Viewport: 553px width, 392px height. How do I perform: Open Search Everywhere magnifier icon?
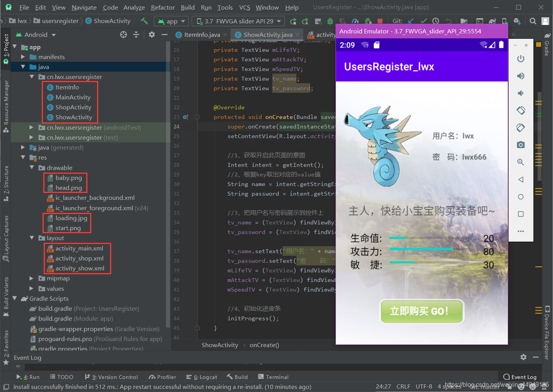click(x=533, y=21)
